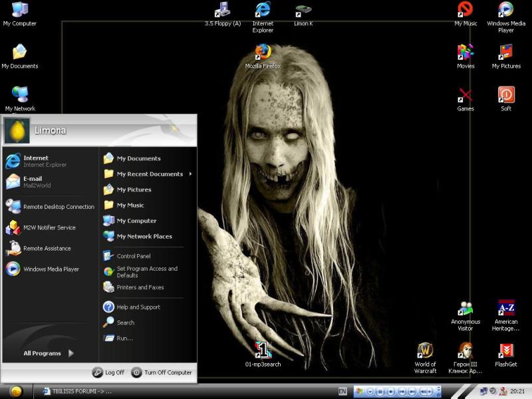Choose Remote Assistance from the Start menu
The height and width of the screenshot is (399, 532).
pos(51,248)
